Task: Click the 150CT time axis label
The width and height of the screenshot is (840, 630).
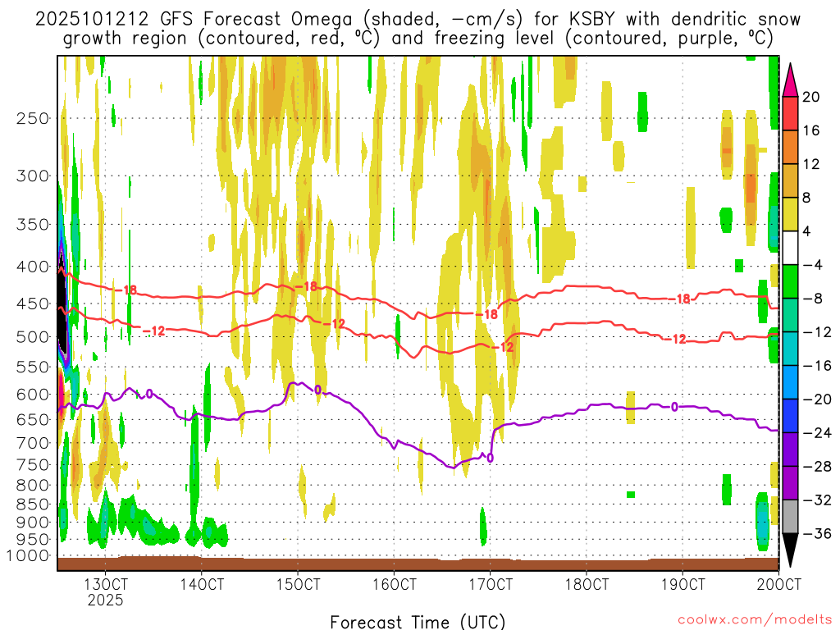Action: (x=298, y=583)
